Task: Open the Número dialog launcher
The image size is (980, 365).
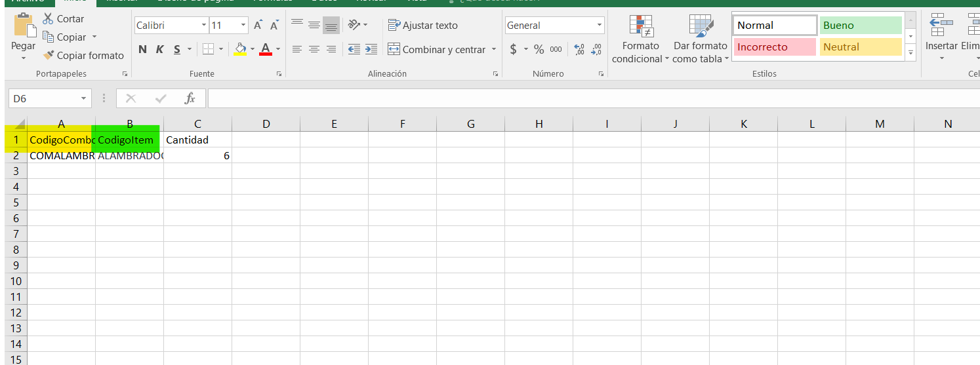Action: pyautogui.click(x=601, y=74)
